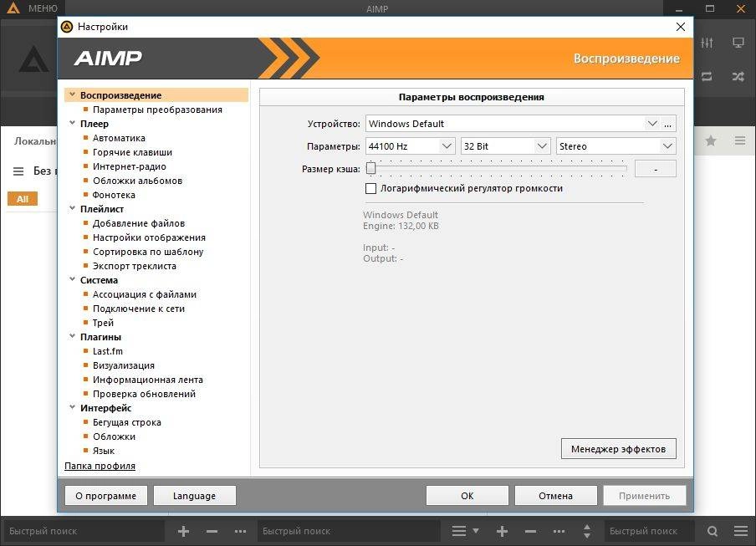This screenshot has height=546, width=756.
Task: Open Менеджер эффектов
Action: (x=619, y=449)
